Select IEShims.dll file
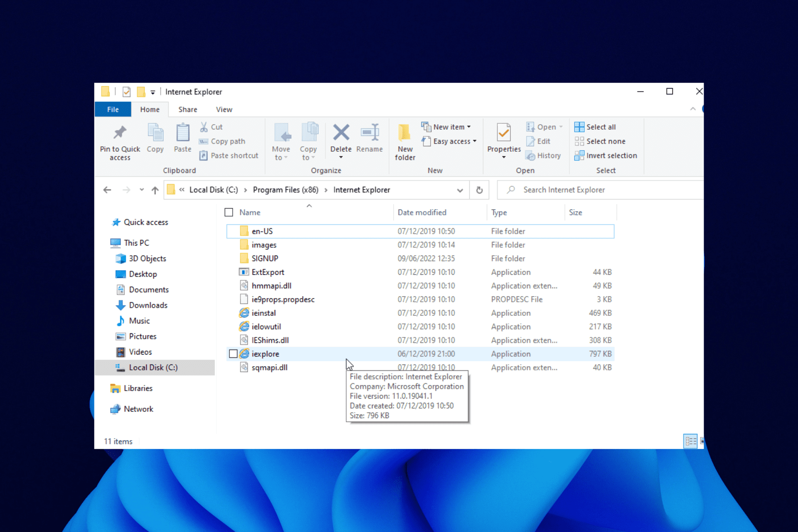 tap(420, 340)
